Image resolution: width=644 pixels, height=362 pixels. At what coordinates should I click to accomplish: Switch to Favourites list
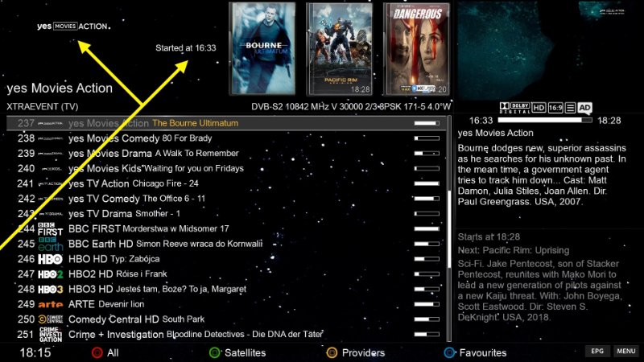tap(482, 352)
